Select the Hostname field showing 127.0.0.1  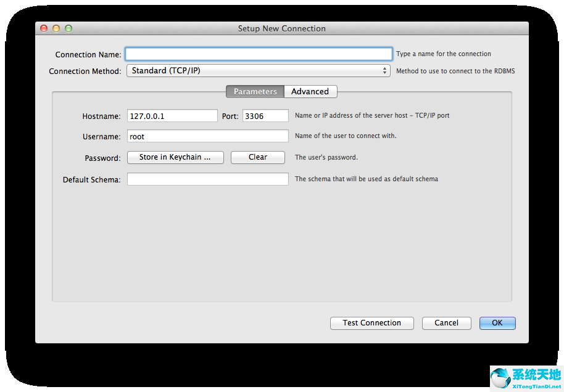pyautogui.click(x=172, y=115)
